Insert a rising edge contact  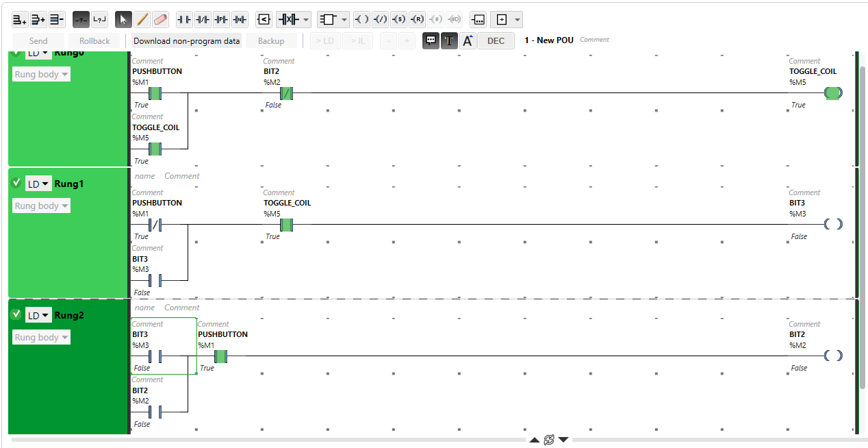tap(221, 20)
